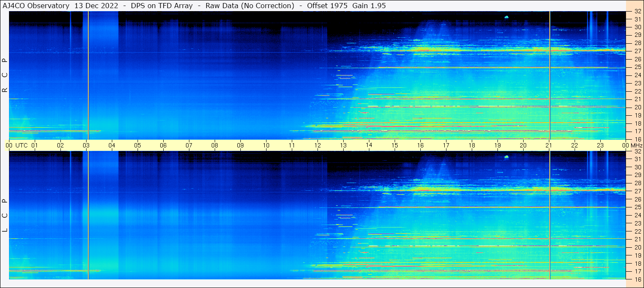Click the 25 MHz tick in the LCP panel scale

coord(637,207)
